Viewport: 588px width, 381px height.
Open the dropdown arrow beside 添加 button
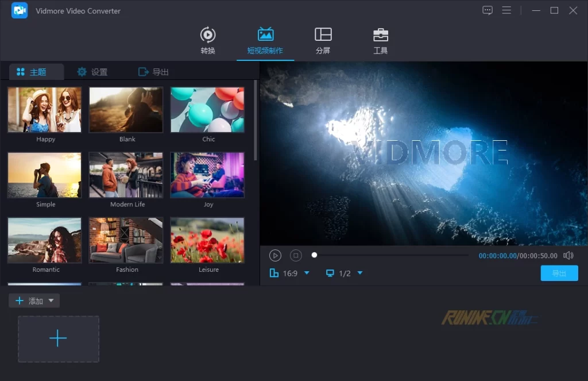(51, 301)
